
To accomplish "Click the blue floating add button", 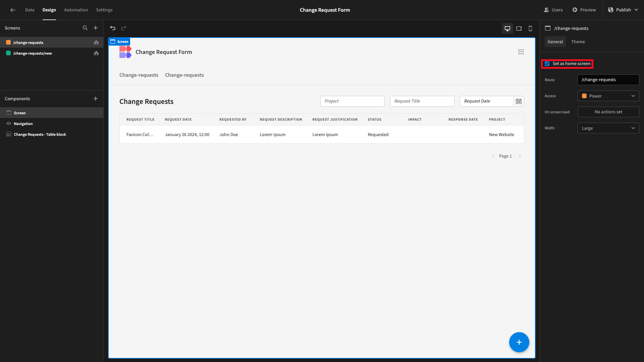I will coord(519,342).
